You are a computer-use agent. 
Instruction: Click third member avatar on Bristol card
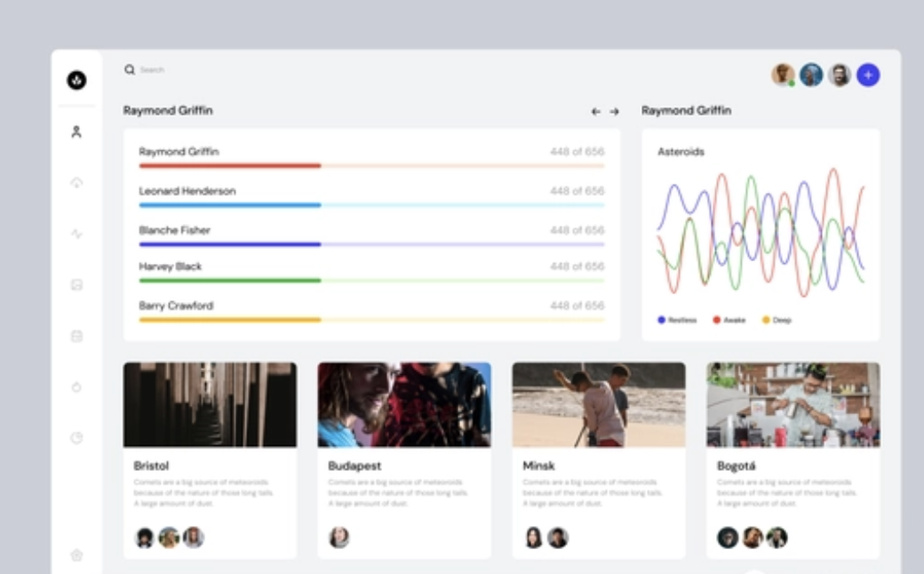(x=194, y=538)
